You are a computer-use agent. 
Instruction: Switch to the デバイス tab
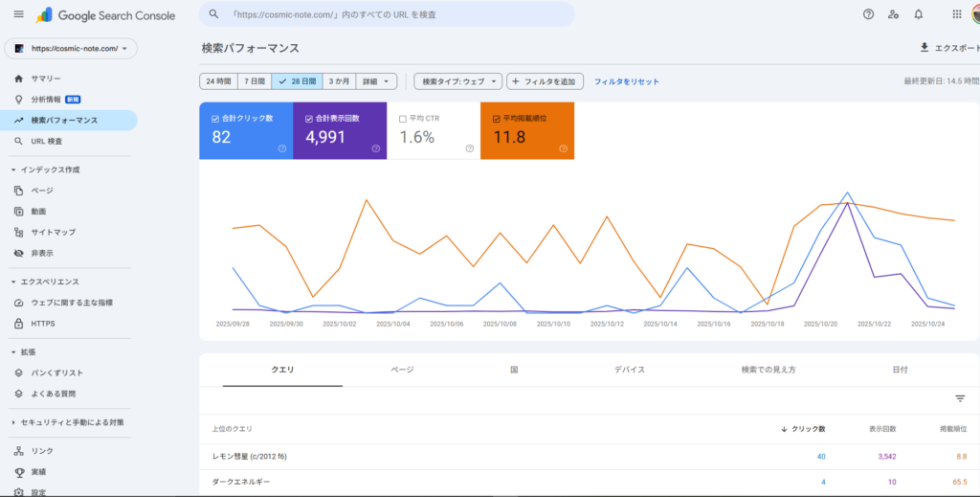(629, 369)
